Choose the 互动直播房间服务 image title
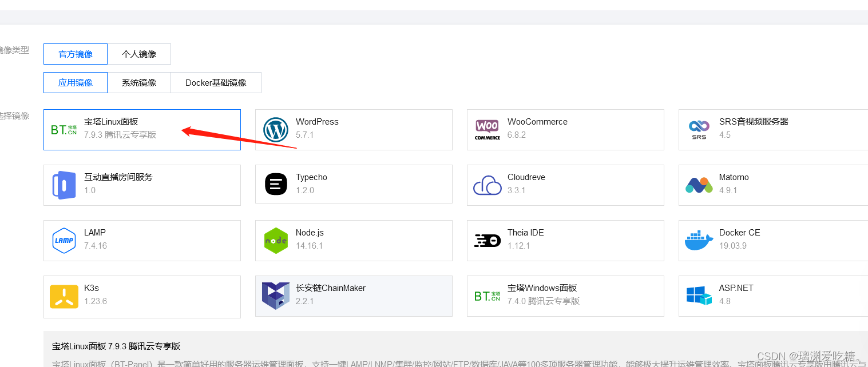 coord(118,177)
